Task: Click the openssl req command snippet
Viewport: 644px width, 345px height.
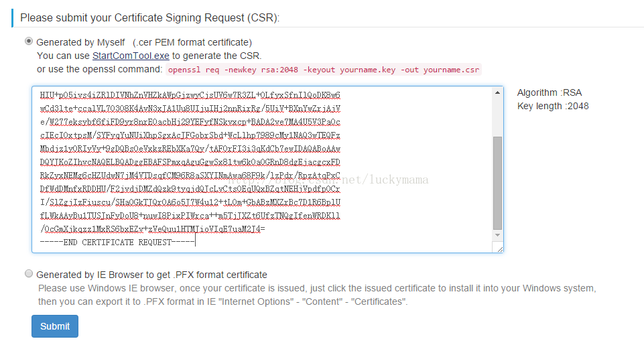Action: [324, 70]
